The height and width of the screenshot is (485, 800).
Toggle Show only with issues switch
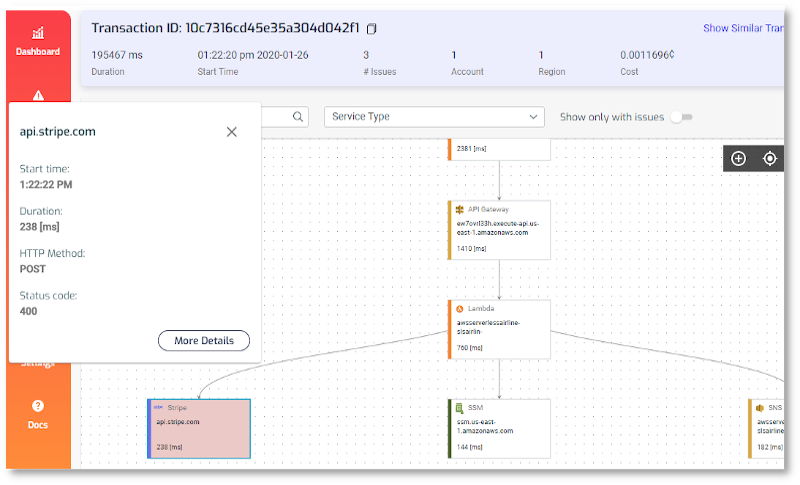[682, 117]
